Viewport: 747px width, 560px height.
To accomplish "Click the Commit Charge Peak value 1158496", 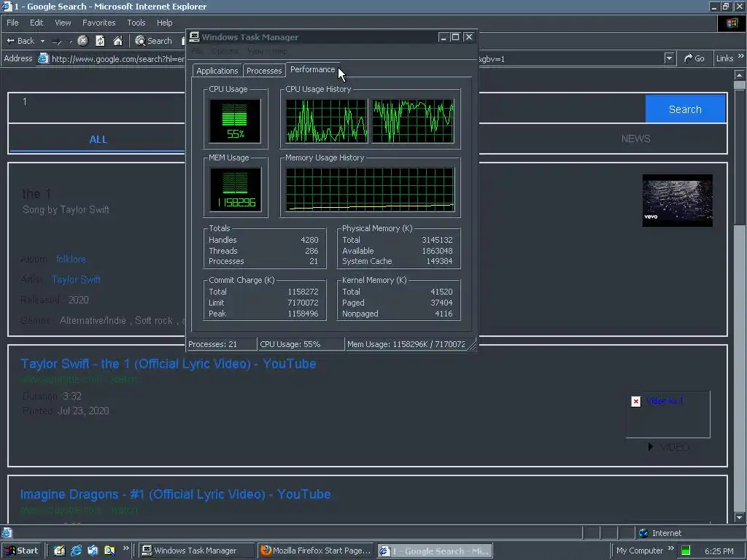I will (x=303, y=314).
